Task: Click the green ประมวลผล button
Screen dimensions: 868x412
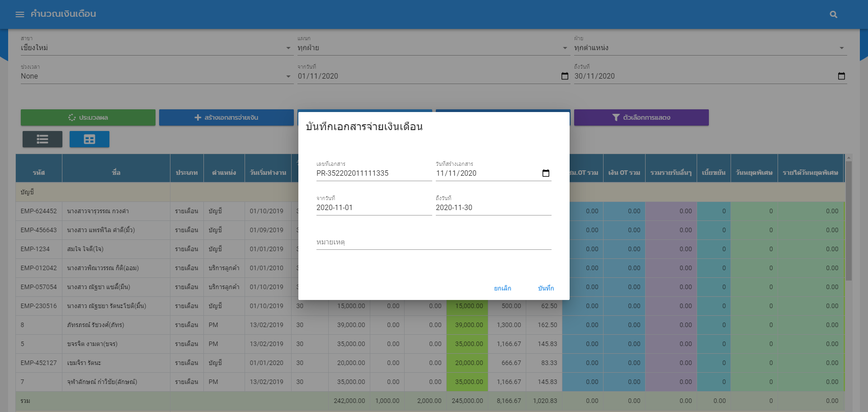Action: click(88, 117)
